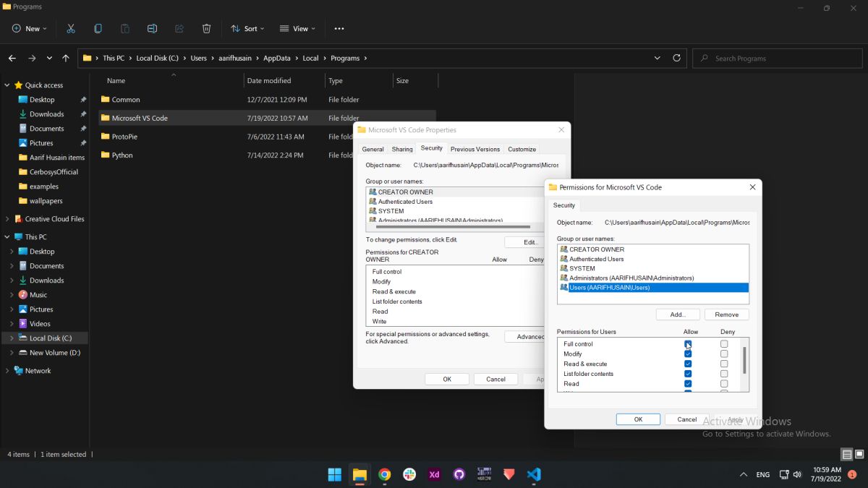Open the Customize tab in Properties

click(x=522, y=149)
